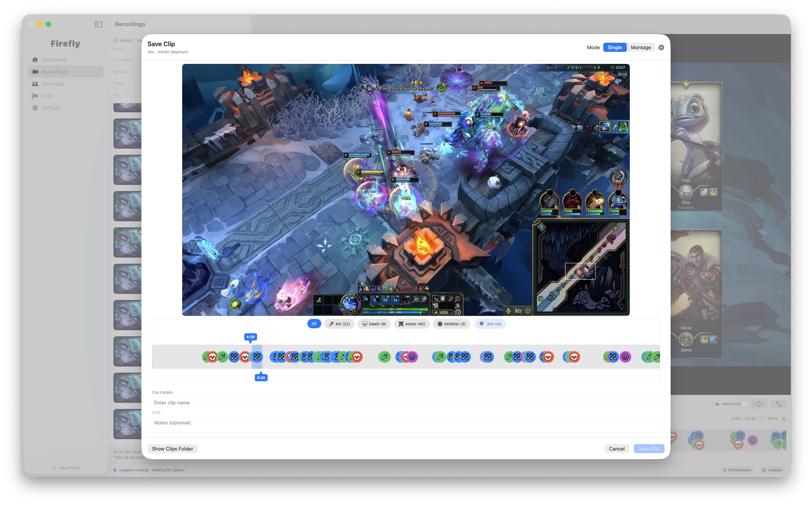The height and width of the screenshot is (505, 812).
Task: Click Show Clips Folder
Action: [x=172, y=449]
